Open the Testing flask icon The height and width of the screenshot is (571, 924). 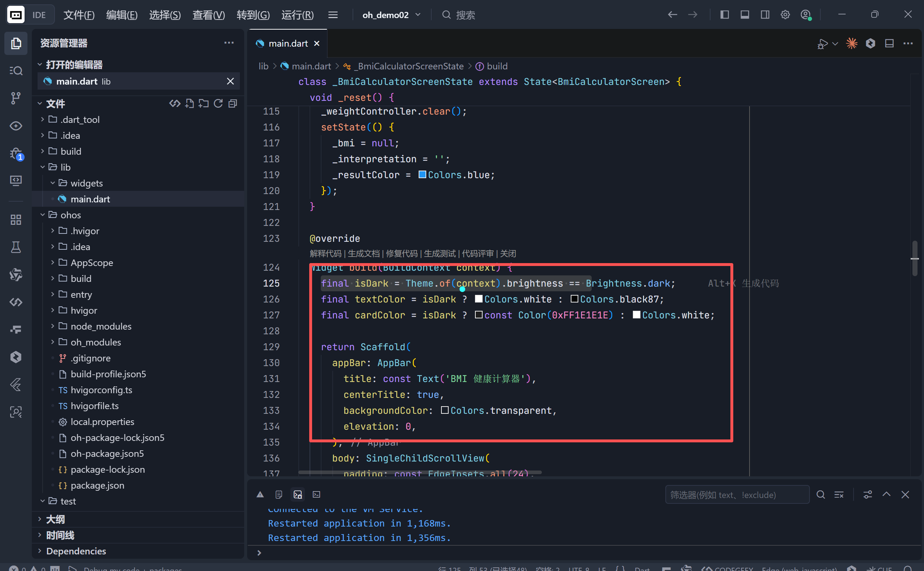click(x=16, y=247)
